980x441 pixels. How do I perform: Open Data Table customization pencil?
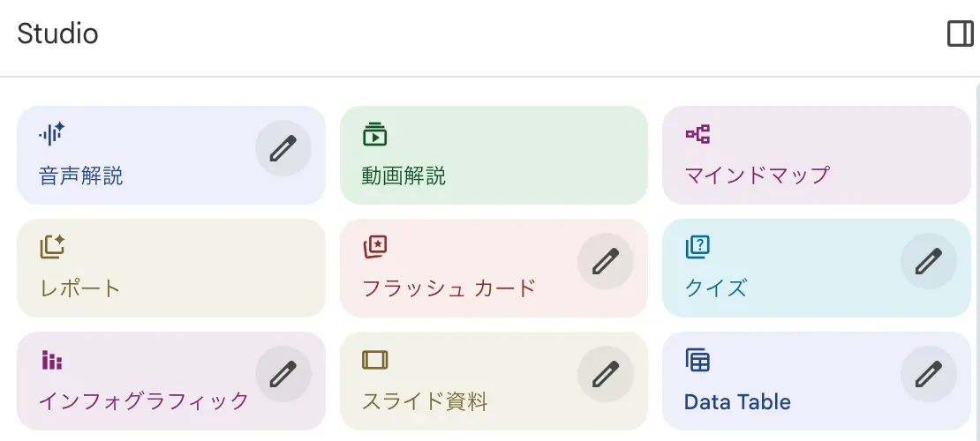(928, 374)
